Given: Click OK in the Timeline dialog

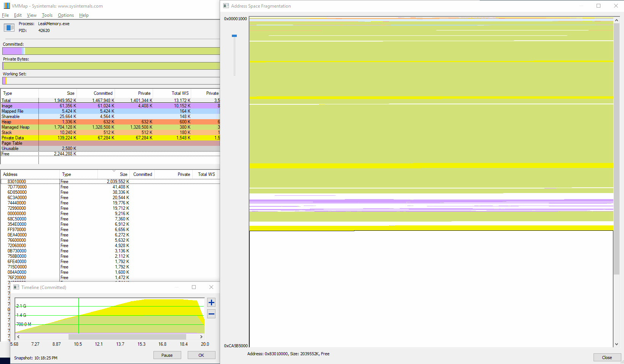Looking at the screenshot, I should 201,355.
